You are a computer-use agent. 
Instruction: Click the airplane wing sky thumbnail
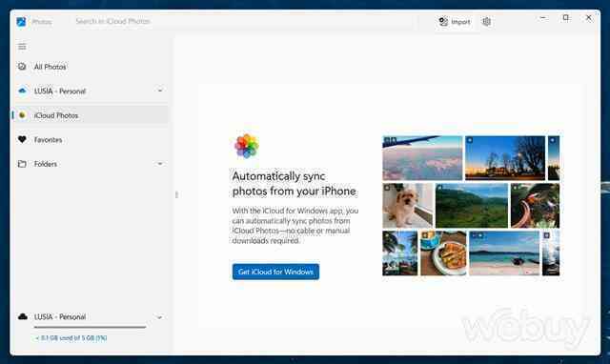point(422,158)
